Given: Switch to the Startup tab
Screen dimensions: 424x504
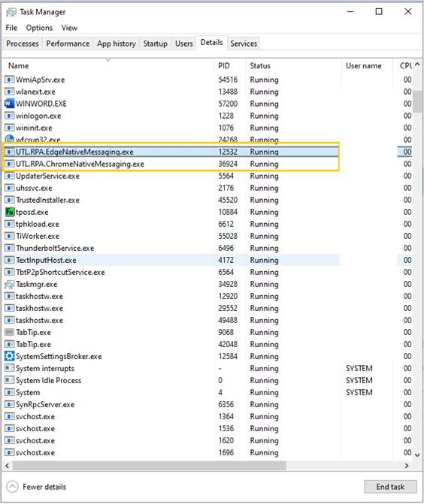Looking at the screenshot, I should (x=155, y=44).
